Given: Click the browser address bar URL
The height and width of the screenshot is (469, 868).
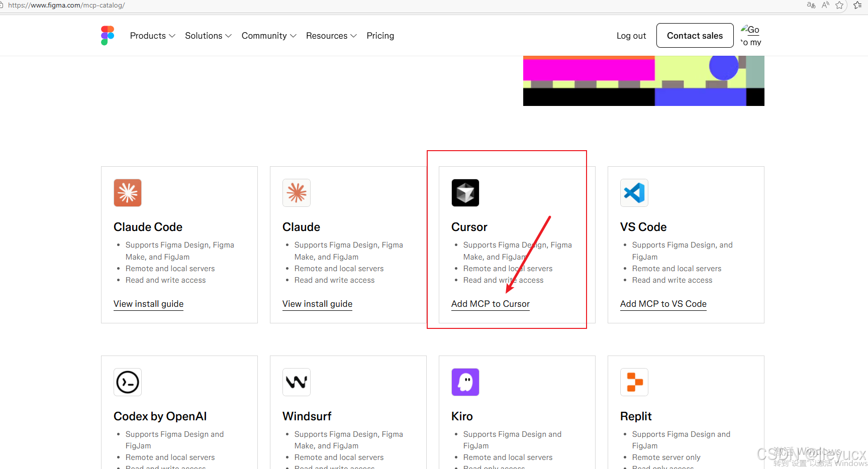Looking at the screenshot, I should (x=66, y=5).
